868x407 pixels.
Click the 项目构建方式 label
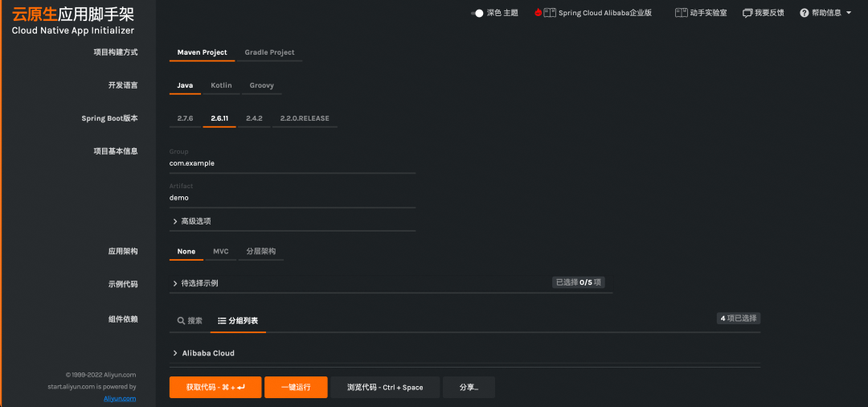(x=116, y=52)
